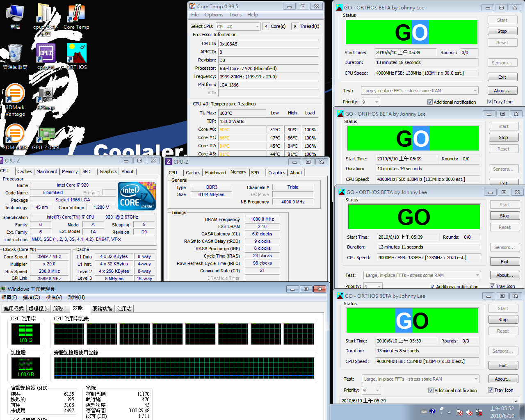Open Caches tab in the CPU-Z CPU-tab window
This screenshot has height=420, width=525.
tap(25, 171)
